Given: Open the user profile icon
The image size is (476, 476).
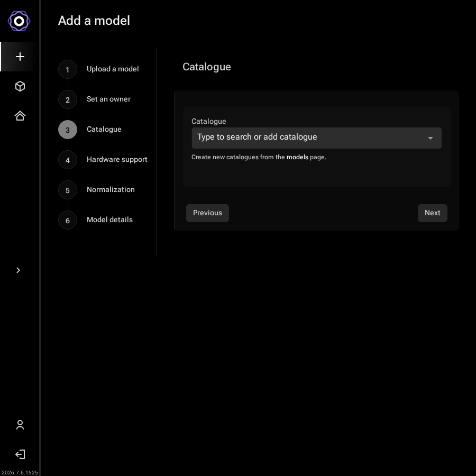Looking at the screenshot, I should click(20, 425).
